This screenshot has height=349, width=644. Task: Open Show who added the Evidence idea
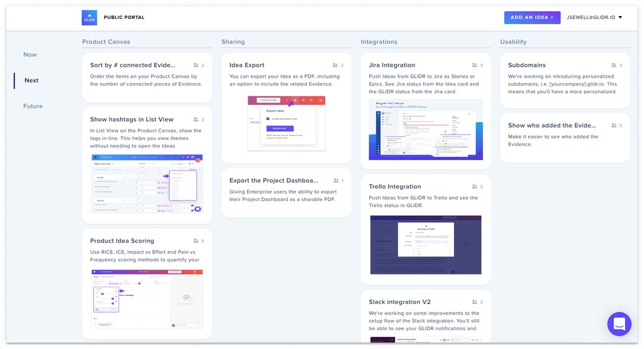pos(552,125)
